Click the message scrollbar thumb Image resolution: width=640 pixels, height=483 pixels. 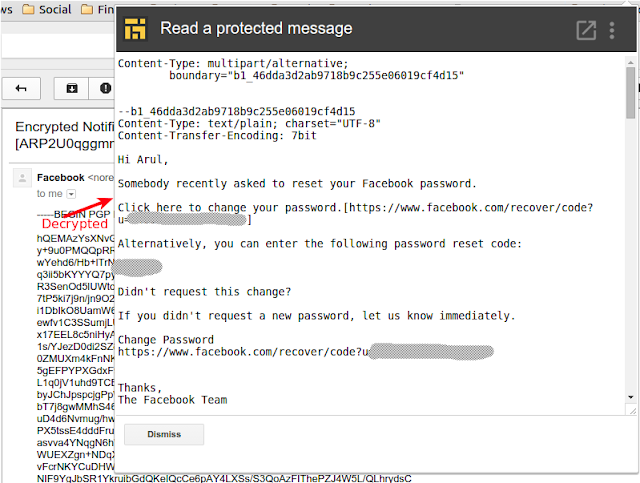[x=631, y=93]
